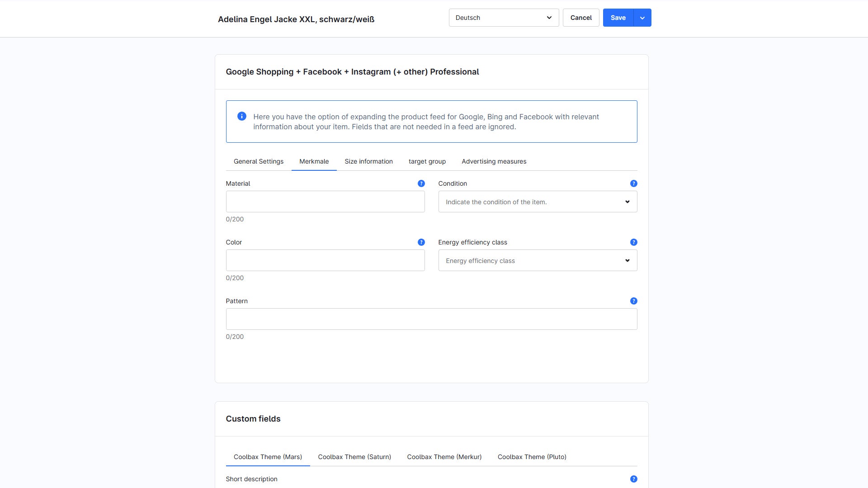Click the Short description label
Image resolution: width=868 pixels, height=488 pixels.
(x=251, y=479)
